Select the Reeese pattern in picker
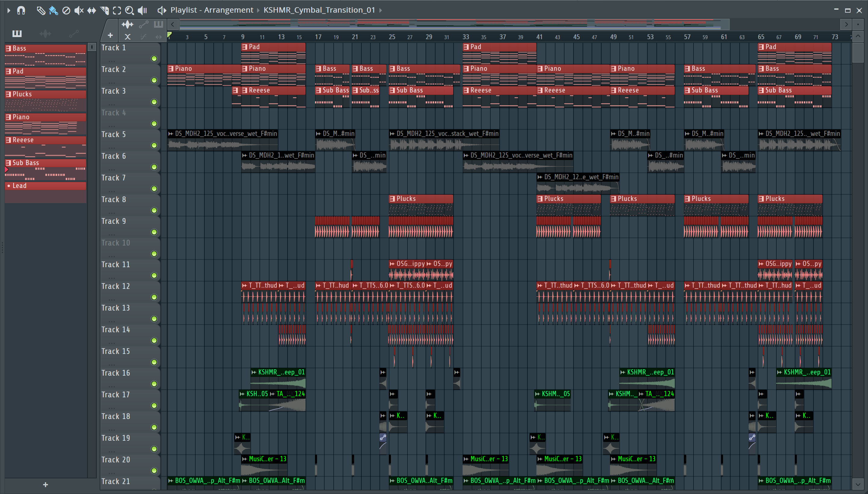This screenshot has height=494, width=868. [x=46, y=147]
